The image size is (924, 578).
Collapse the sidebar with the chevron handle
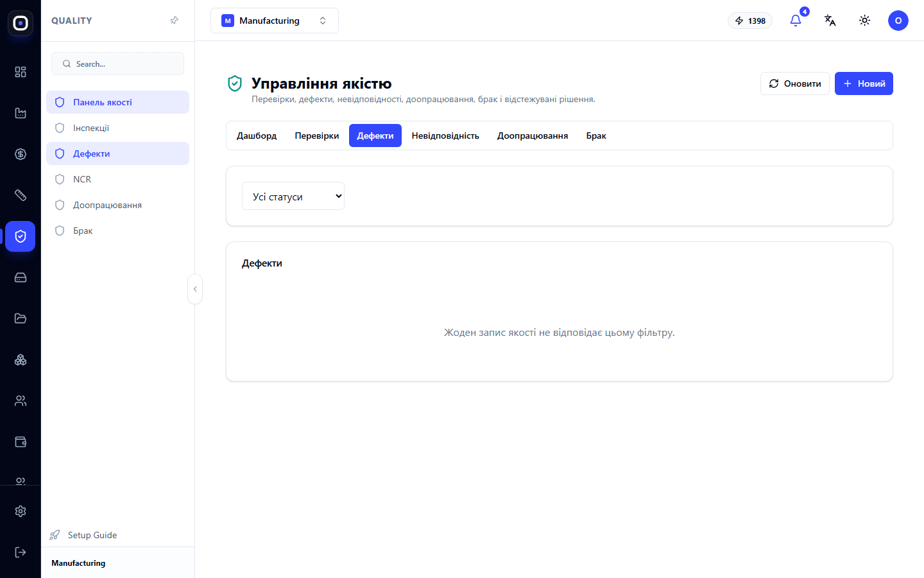tap(195, 289)
